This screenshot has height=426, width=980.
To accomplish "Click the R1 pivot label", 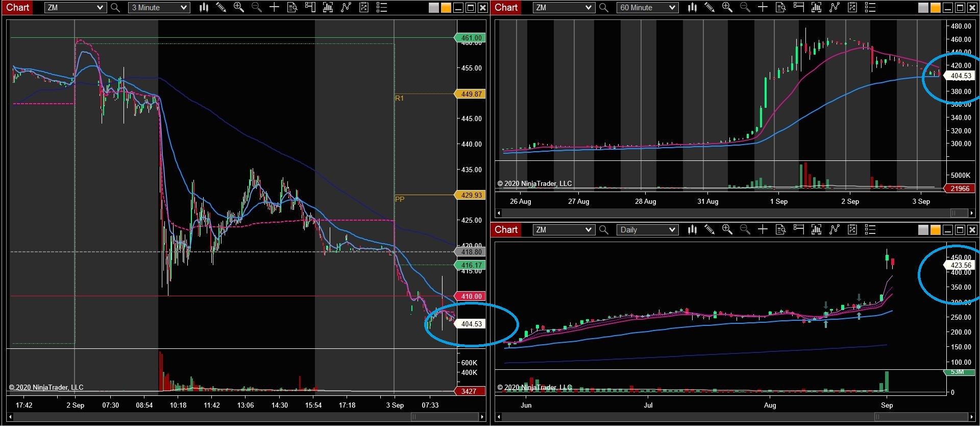I will coord(399,98).
